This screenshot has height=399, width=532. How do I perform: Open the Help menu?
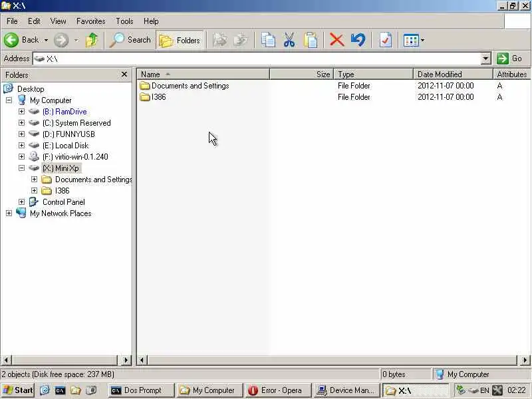click(x=151, y=21)
